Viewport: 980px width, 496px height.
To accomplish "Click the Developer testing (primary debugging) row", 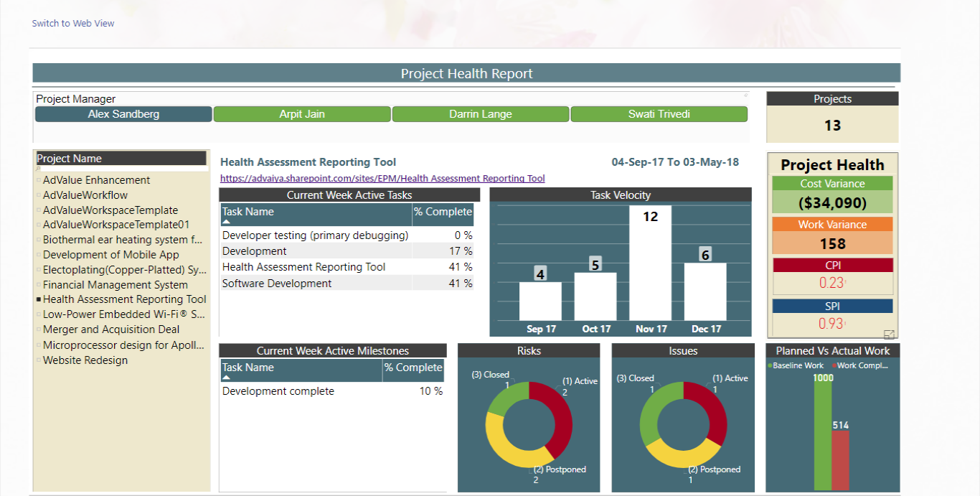I will (x=347, y=235).
